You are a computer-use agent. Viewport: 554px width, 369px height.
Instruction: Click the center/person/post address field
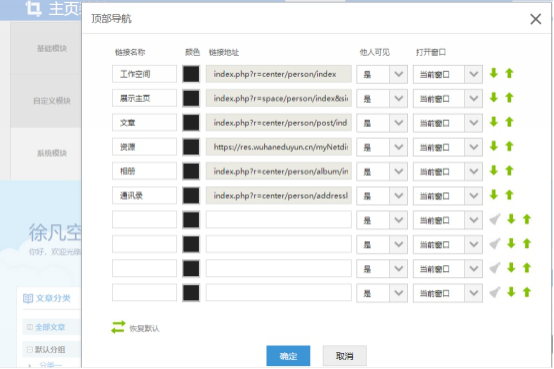(279, 123)
